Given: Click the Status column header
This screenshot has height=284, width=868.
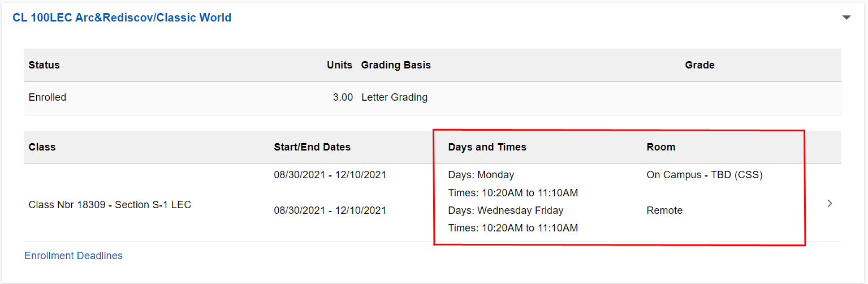Looking at the screenshot, I should 44,65.
